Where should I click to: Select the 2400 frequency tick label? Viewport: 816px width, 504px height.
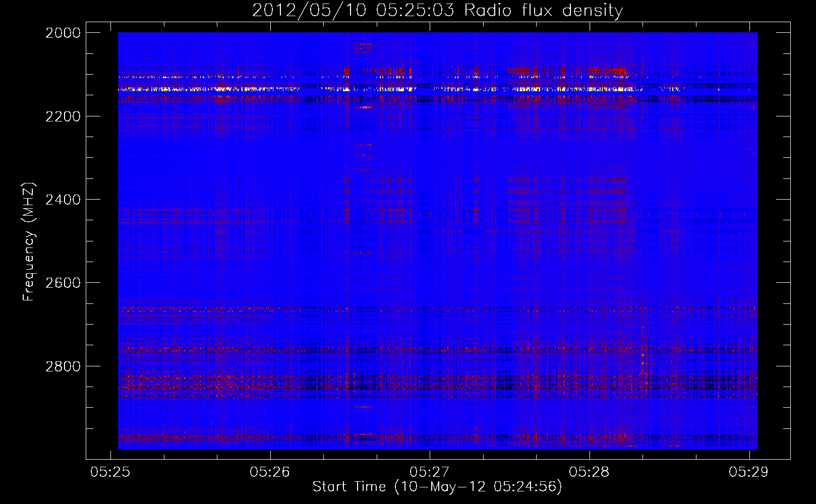[x=63, y=200]
